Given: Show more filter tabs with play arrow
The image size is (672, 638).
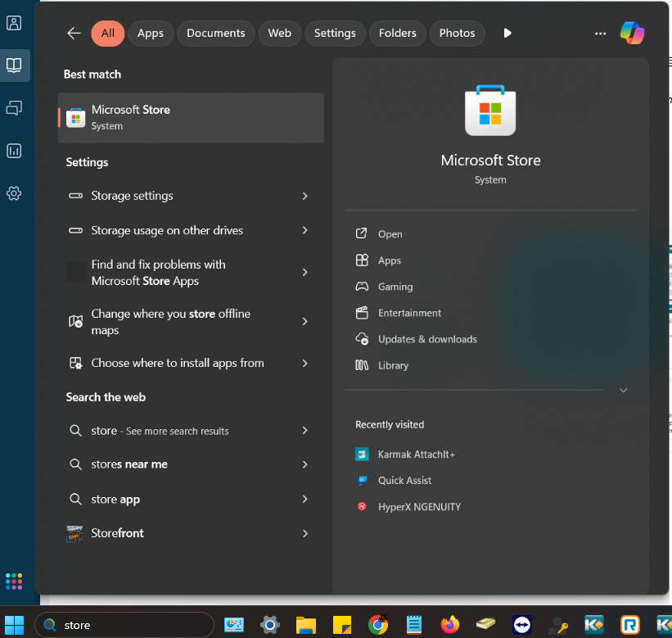Looking at the screenshot, I should coord(507,33).
